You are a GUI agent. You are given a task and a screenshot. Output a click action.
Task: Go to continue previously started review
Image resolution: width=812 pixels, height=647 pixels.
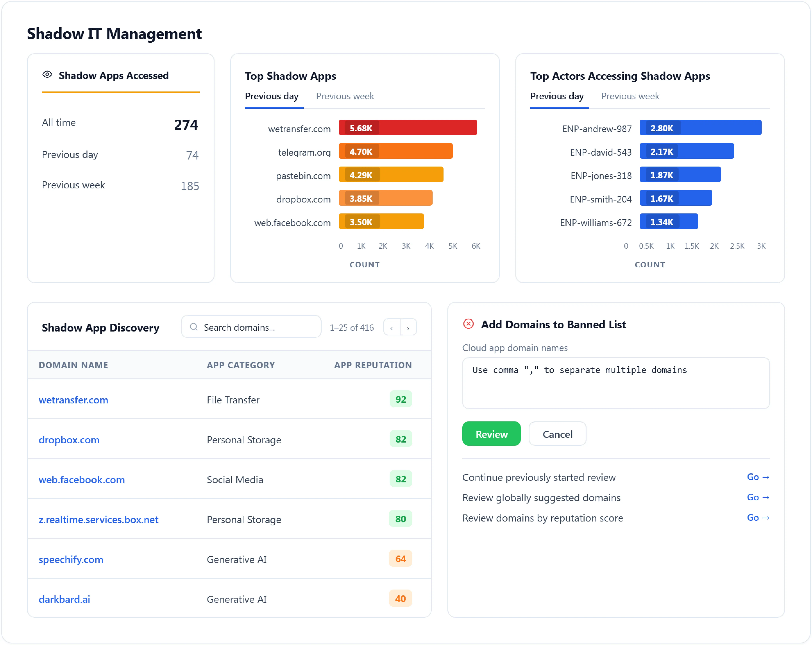[x=758, y=477]
